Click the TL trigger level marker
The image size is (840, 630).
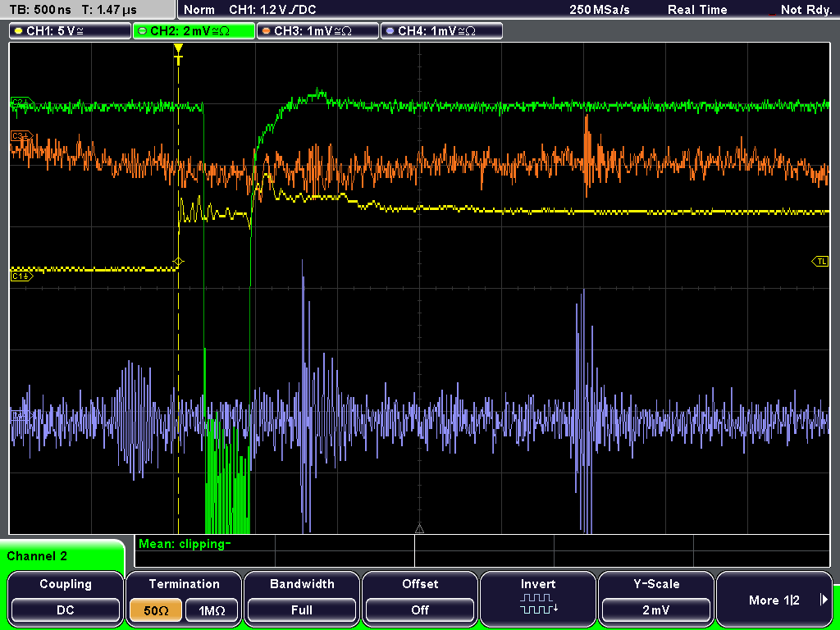pyautogui.click(x=820, y=262)
